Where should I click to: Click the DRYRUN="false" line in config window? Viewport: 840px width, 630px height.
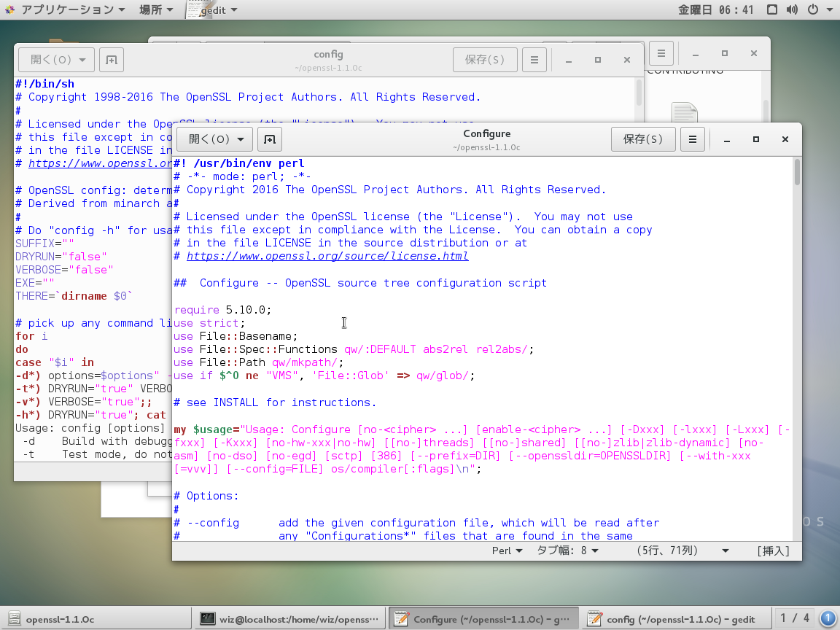[61, 257]
